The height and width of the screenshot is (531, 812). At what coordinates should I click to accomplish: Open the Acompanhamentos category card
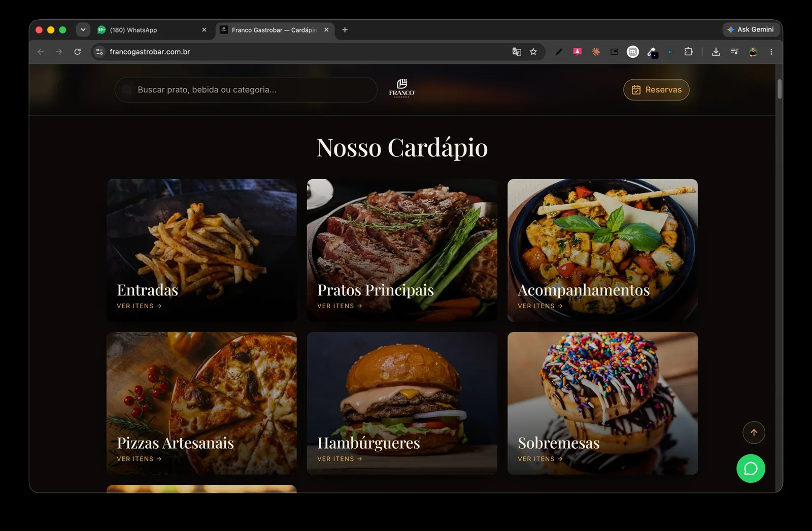click(x=602, y=250)
